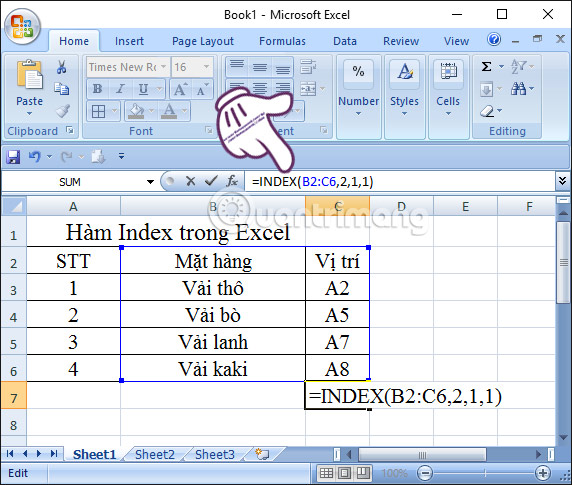Expand the formula bar
The height and width of the screenshot is (485, 572).
[x=563, y=181]
